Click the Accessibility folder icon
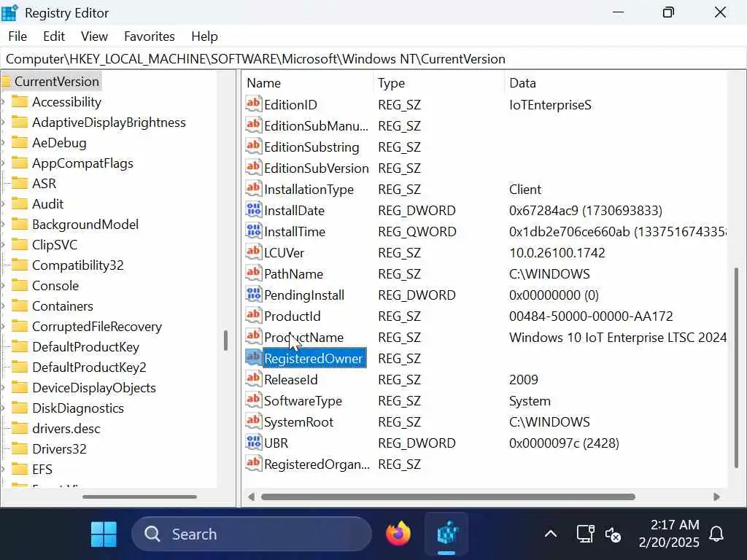The height and width of the screenshot is (560, 747). 20,102
